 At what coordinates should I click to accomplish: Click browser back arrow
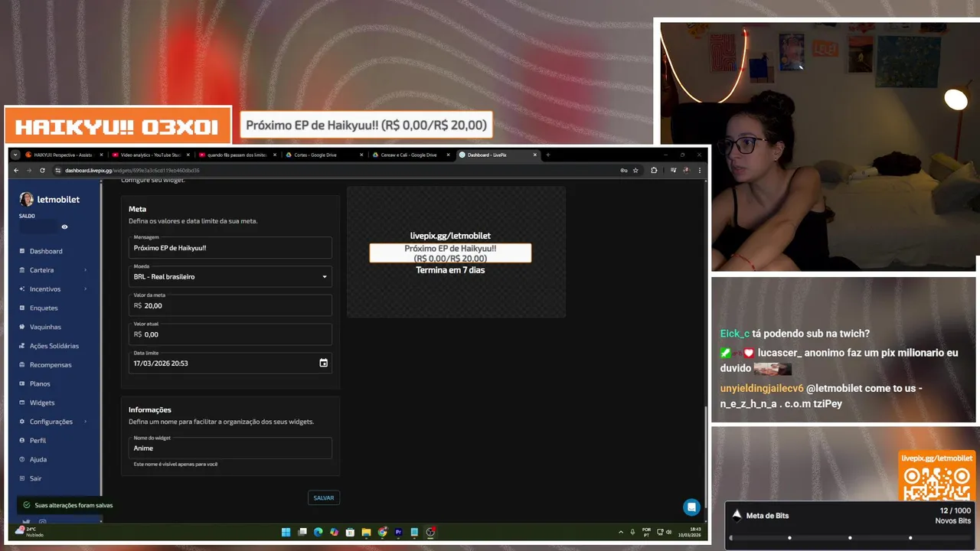[x=18, y=170]
